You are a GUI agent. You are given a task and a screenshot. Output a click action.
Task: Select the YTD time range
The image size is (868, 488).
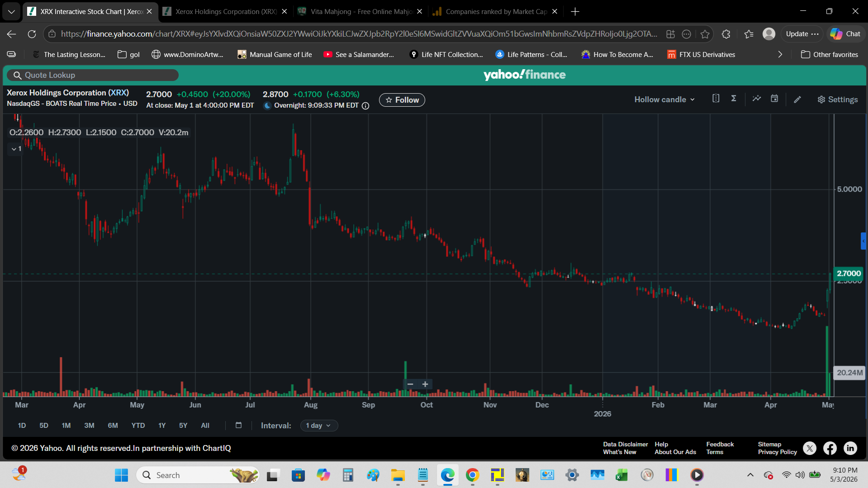pos(138,426)
